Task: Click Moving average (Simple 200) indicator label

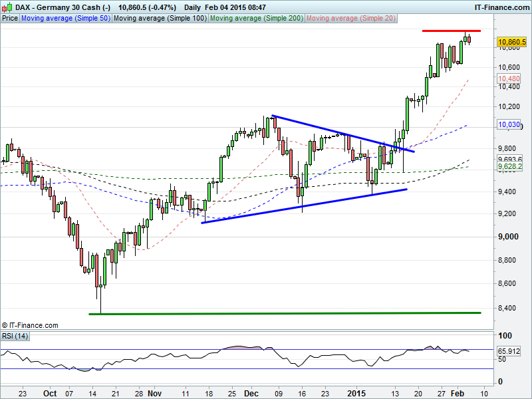Action: pyautogui.click(x=255, y=19)
